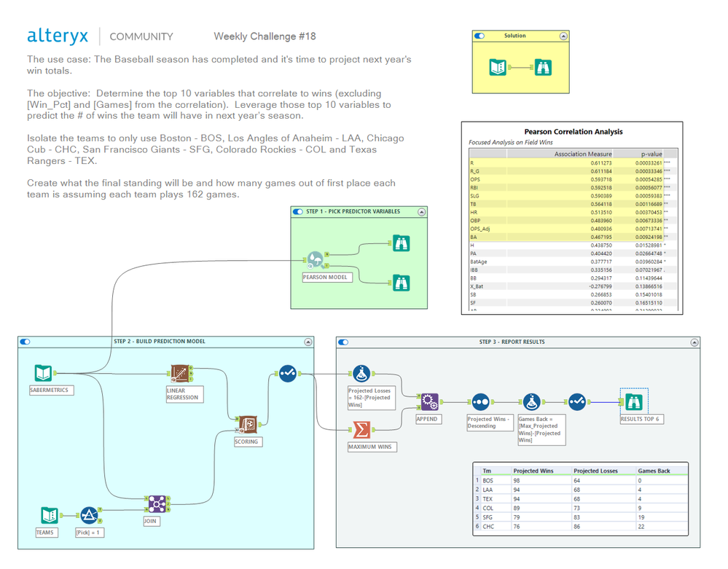Screen dimensions: 728x569
Task: Collapse the Solution container
Action: (563, 36)
